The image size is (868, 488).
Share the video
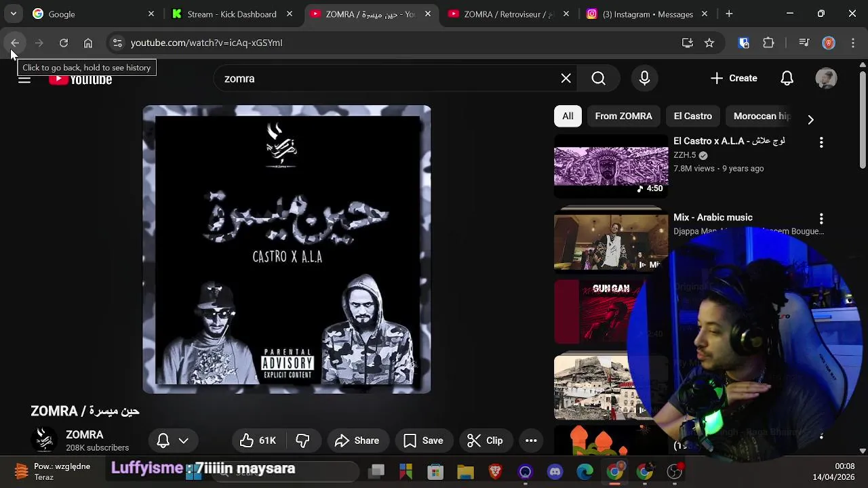pyautogui.click(x=357, y=441)
